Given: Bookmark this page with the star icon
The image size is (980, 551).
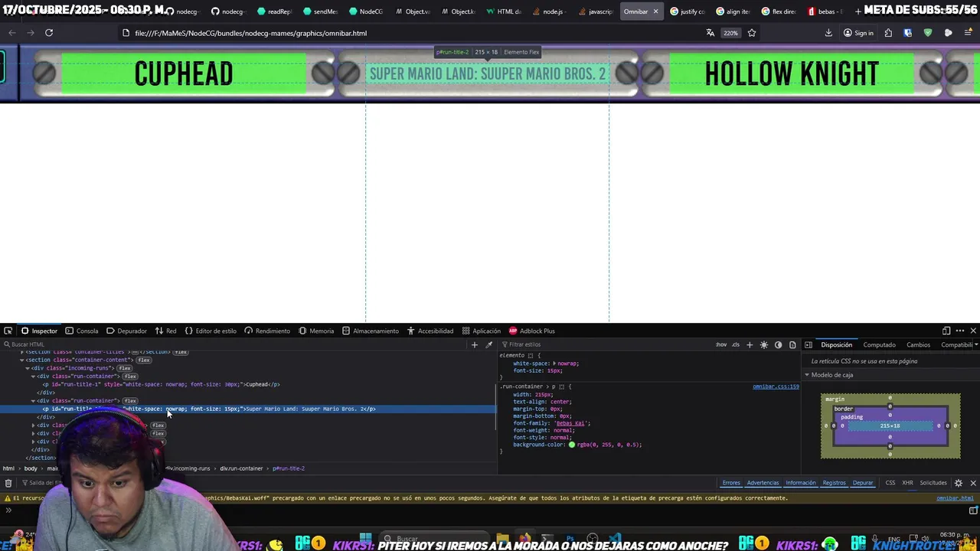Looking at the screenshot, I should pyautogui.click(x=752, y=33).
